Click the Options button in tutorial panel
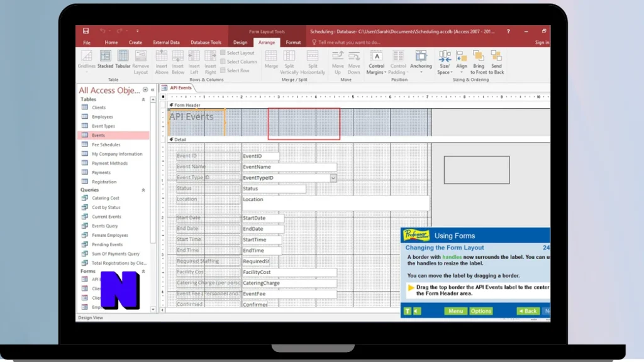Screen dimensions: 644x362 pos(481,311)
